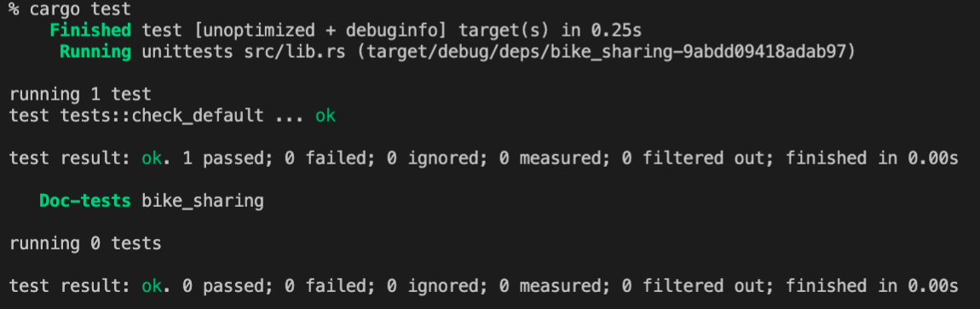Click the green 'ok' after check_default
Image resolution: width=980 pixels, height=309 pixels.
[x=325, y=116]
